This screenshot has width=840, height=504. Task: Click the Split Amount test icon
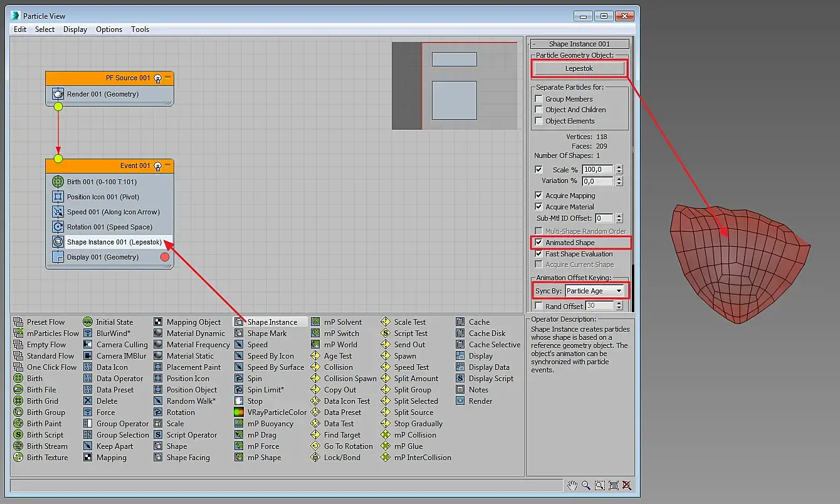pyautogui.click(x=386, y=379)
